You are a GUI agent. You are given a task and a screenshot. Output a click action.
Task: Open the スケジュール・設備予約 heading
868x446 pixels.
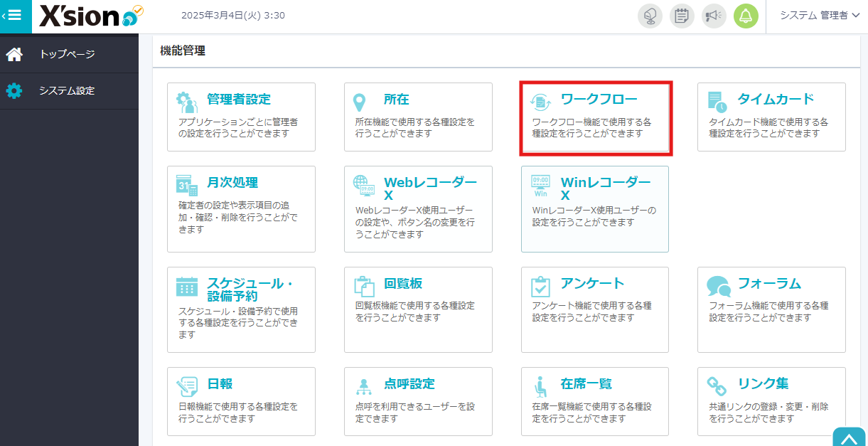[250, 290]
